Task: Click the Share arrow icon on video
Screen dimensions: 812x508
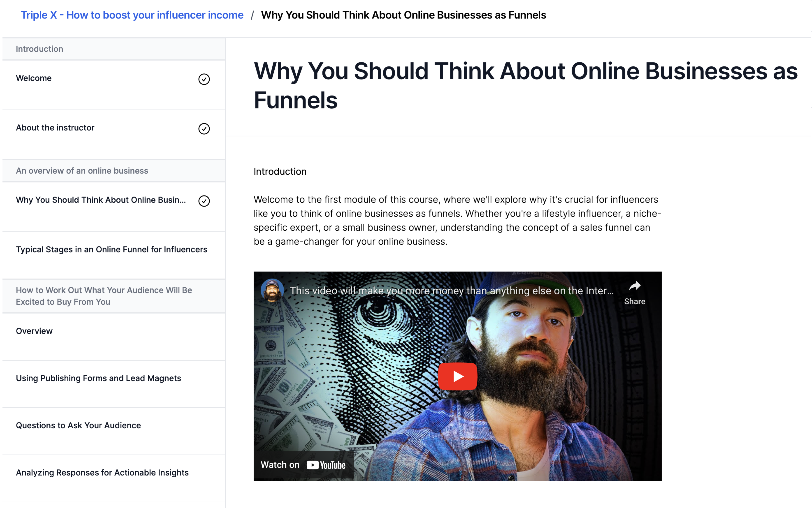Action: (x=634, y=286)
